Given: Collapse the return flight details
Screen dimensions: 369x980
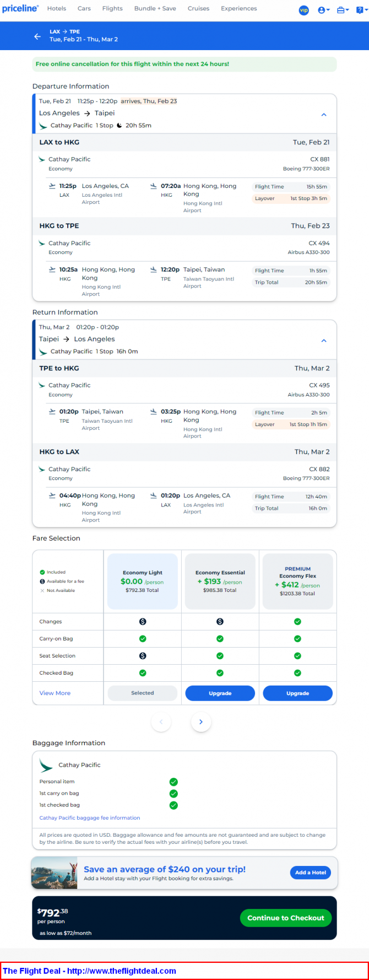Looking at the screenshot, I should (x=324, y=341).
